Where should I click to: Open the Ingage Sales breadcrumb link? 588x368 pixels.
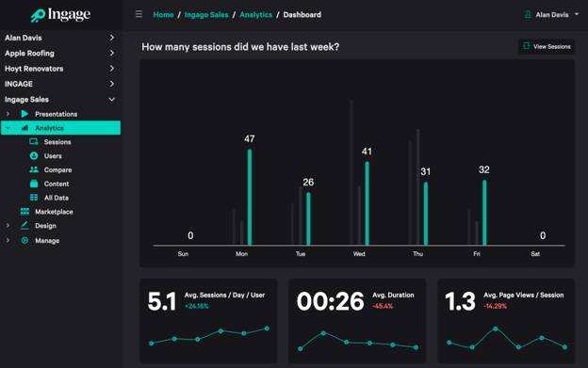coord(206,15)
